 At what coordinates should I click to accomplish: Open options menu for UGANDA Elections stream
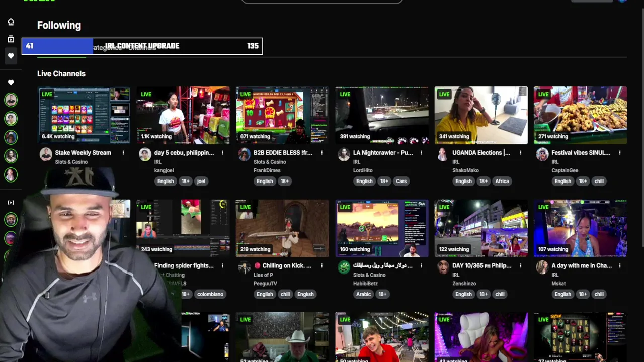point(520,153)
